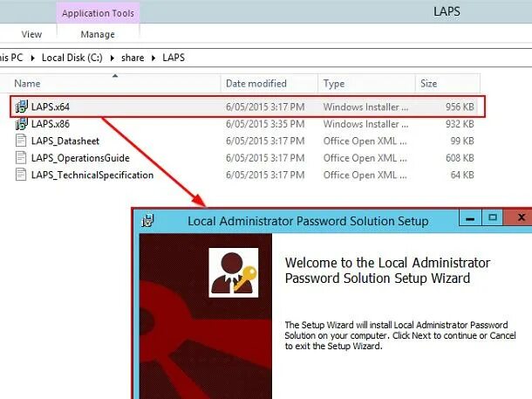Click the Office Open XML type of LAPS_Datasheet
The image size is (532, 399).
point(365,141)
